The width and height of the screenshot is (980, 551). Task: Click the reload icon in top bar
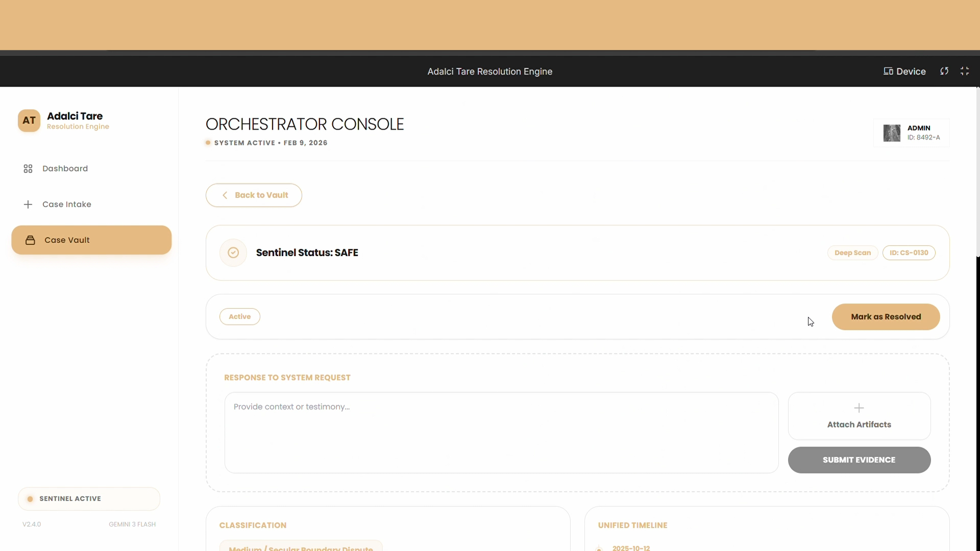click(944, 71)
